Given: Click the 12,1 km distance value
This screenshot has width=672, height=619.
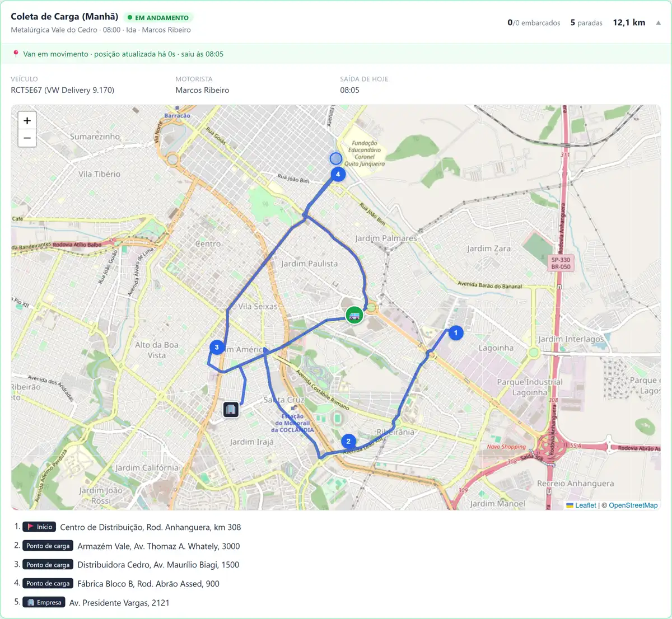Looking at the screenshot, I should click(x=629, y=22).
